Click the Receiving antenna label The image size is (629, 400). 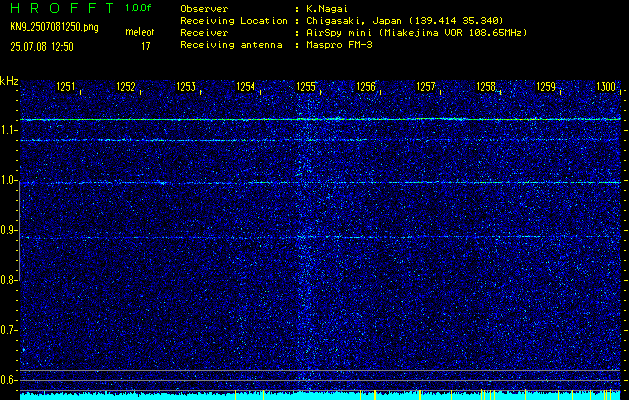[231, 45]
